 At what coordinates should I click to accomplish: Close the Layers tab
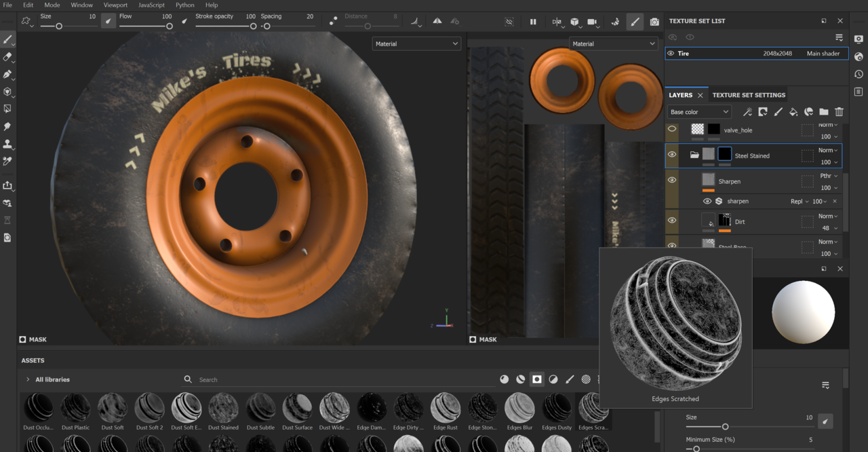(x=701, y=95)
